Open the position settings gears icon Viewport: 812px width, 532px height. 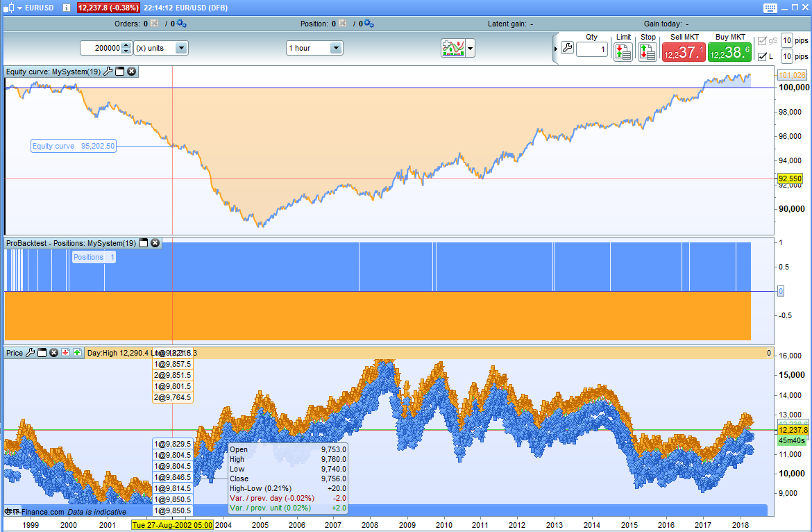pyautogui.click(x=369, y=24)
